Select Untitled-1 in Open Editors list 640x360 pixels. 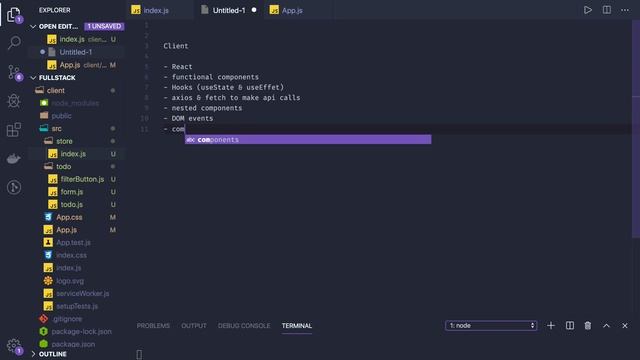[x=76, y=52]
